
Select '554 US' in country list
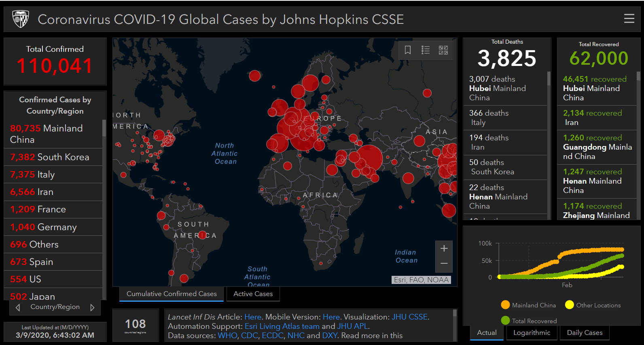click(53, 279)
